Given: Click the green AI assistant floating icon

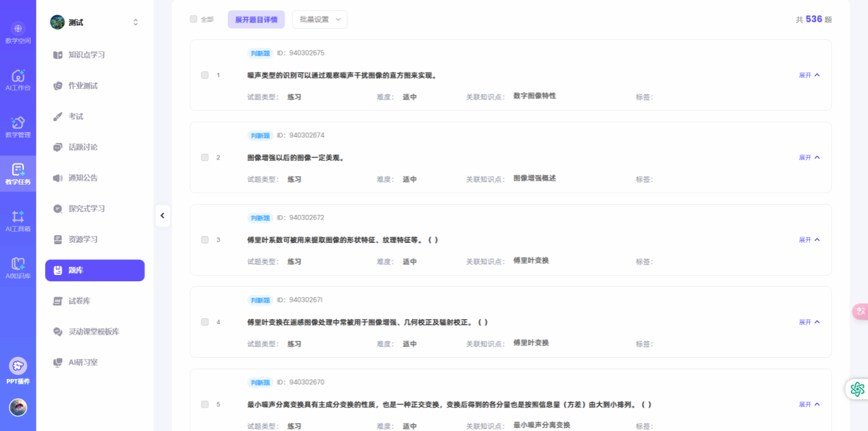Looking at the screenshot, I should coord(857,389).
